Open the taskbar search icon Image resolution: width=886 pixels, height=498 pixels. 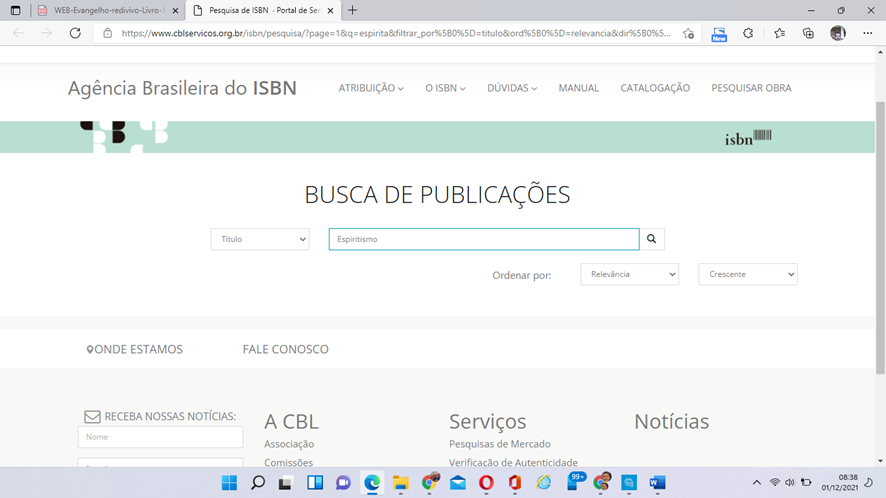point(258,483)
